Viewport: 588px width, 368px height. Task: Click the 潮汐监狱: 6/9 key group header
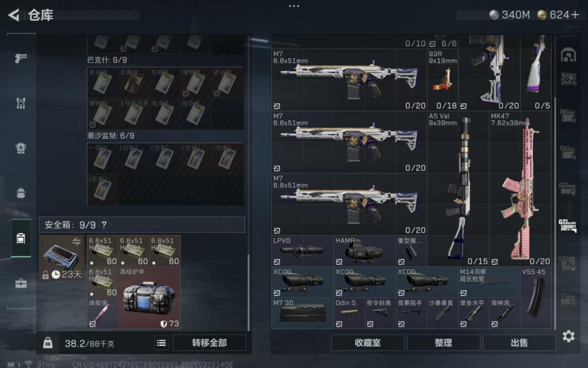(x=111, y=136)
